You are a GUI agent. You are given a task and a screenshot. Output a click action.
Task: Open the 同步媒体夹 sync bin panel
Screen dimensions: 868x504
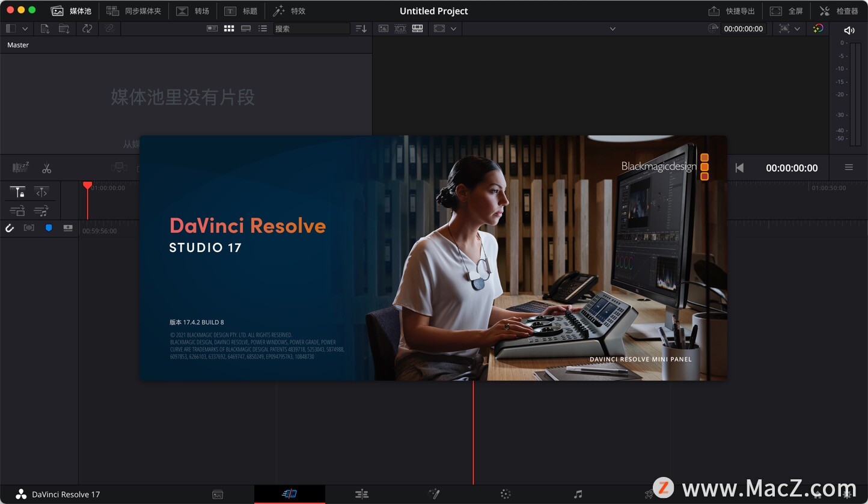[x=133, y=11]
